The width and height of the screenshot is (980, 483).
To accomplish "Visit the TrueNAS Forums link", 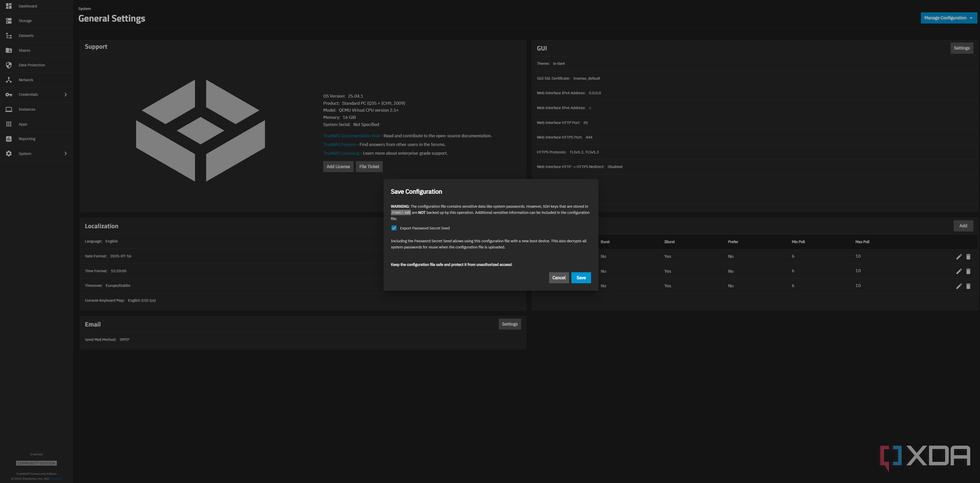I will [339, 145].
